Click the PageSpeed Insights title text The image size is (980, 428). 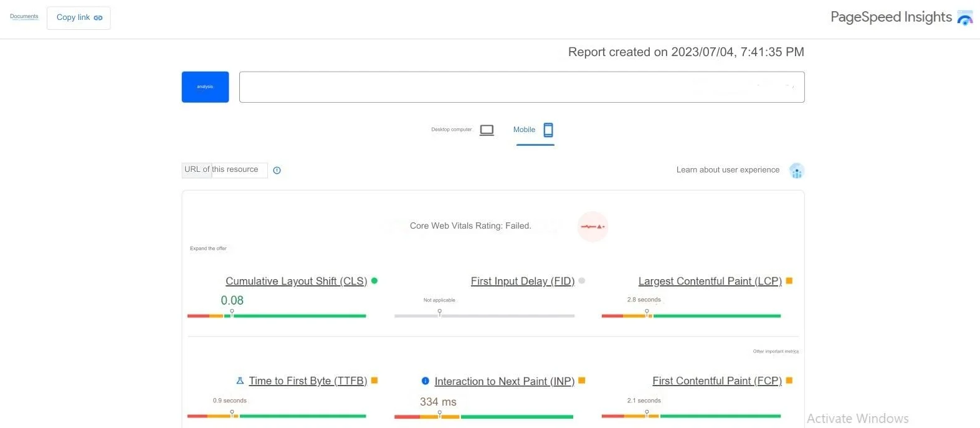pyautogui.click(x=891, y=17)
